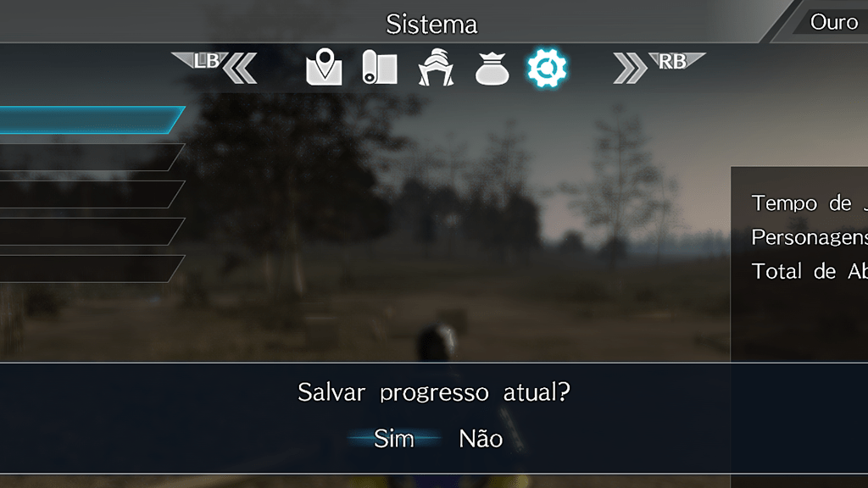Image resolution: width=868 pixels, height=488 pixels.
Task: Select the highlighted blue menu entry
Action: [92, 119]
